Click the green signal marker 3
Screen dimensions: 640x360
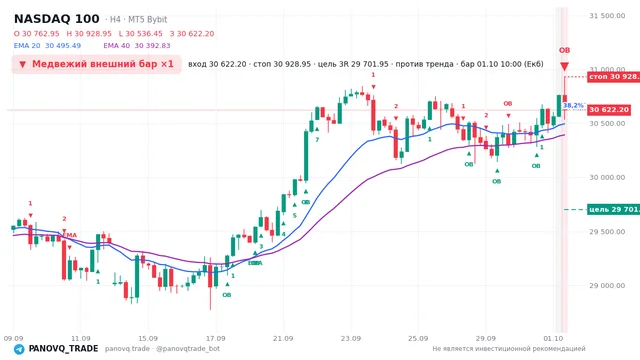261,247
